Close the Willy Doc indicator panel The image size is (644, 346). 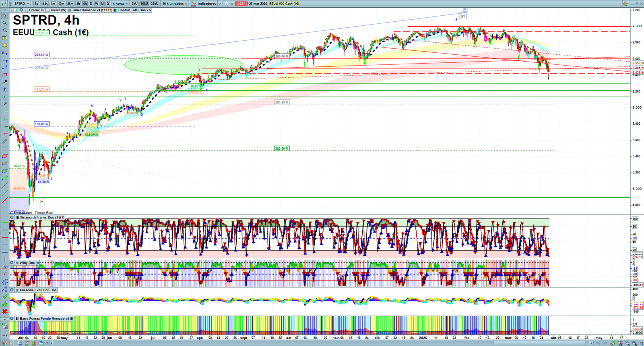coord(12,263)
